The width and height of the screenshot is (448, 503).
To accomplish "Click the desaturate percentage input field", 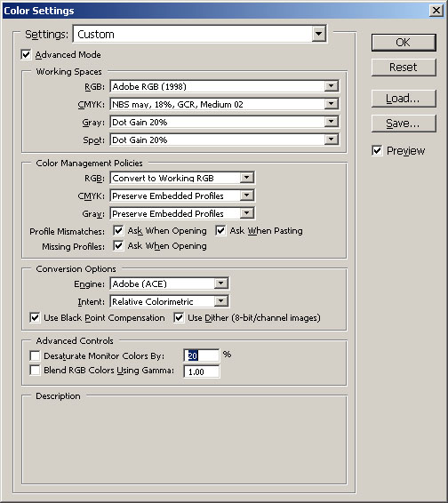I will [202, 355].
